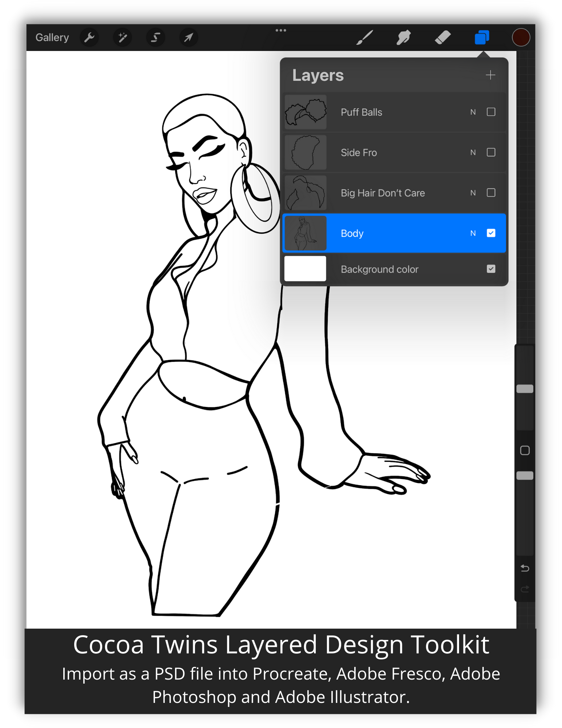Tap the Background color label
The height and width of the screenshot is (728, 562).
pos(379,269)
